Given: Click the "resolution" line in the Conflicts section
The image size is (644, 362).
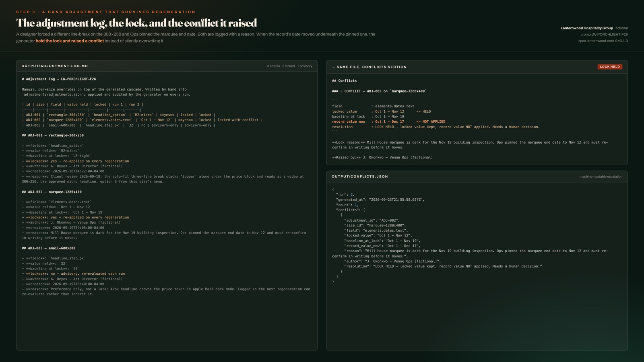Looking at the screenshot, I should (436, 127).
